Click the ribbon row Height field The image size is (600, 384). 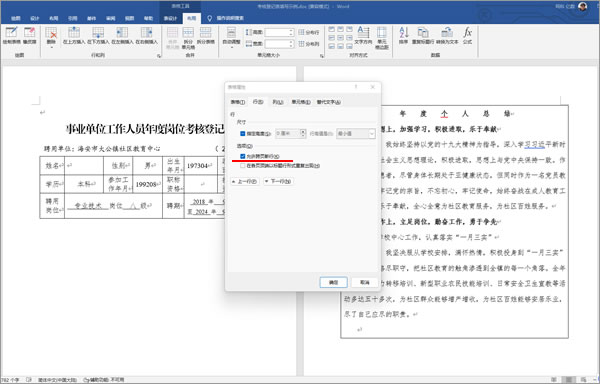pos(279,33)
